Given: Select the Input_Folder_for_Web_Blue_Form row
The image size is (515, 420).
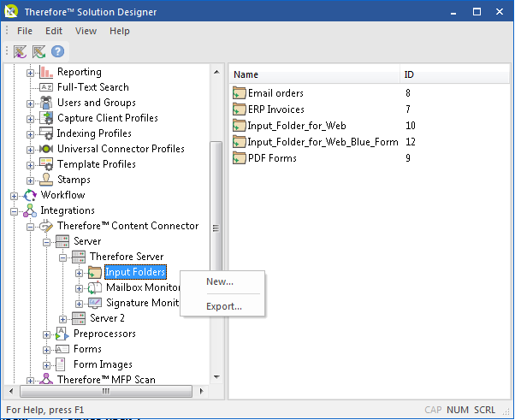Looking at the screenshot, I should pyautogui.click(x=369, y=142).
